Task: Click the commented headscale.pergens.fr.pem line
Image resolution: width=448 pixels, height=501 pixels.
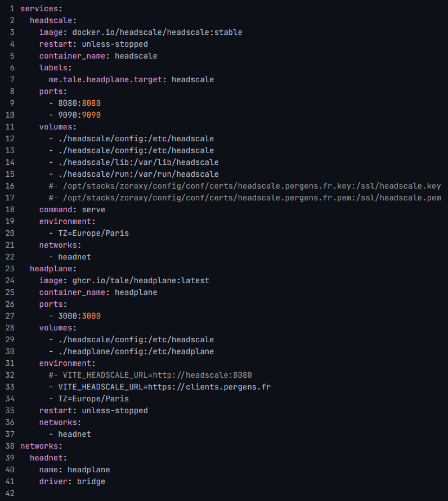Action: pyautogui.click(x=245, y=198)
